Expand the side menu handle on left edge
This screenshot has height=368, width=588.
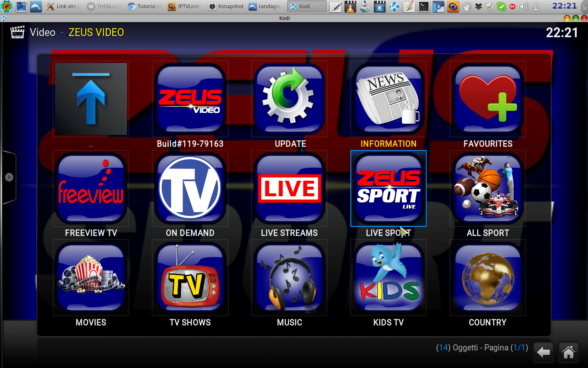pyautogui.click(x=9, y=177)
